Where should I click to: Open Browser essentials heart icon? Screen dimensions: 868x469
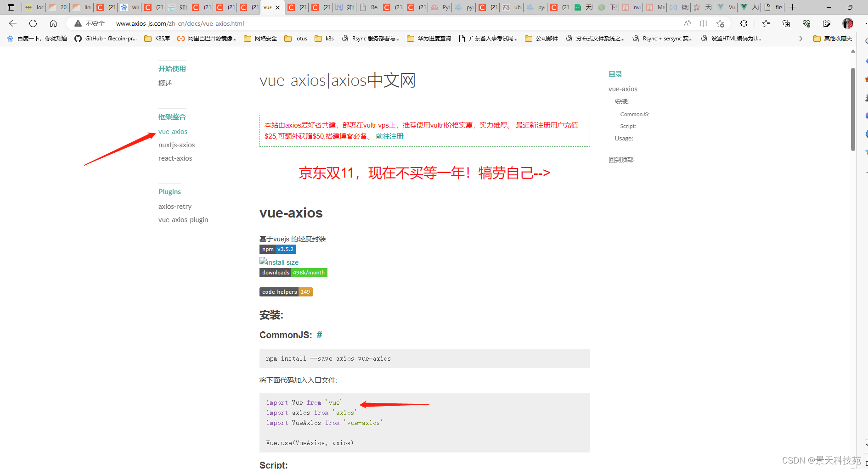click(x=806, y=23)
